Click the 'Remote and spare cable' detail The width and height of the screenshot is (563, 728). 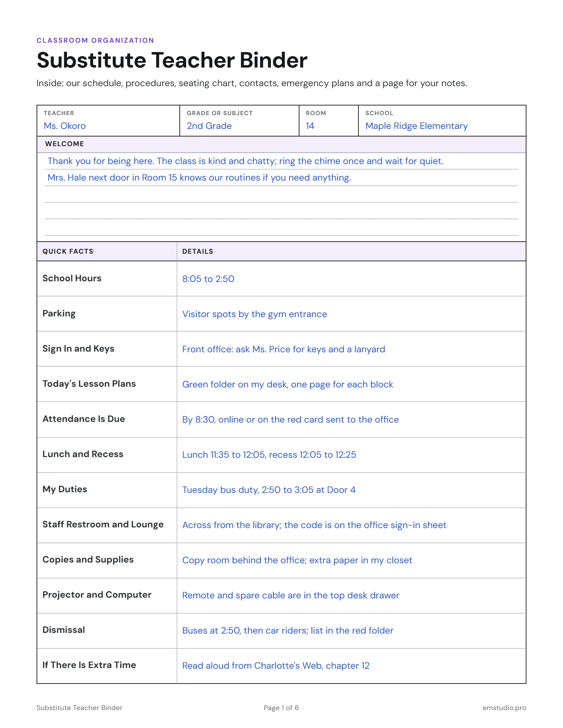[x=290, y=595]
